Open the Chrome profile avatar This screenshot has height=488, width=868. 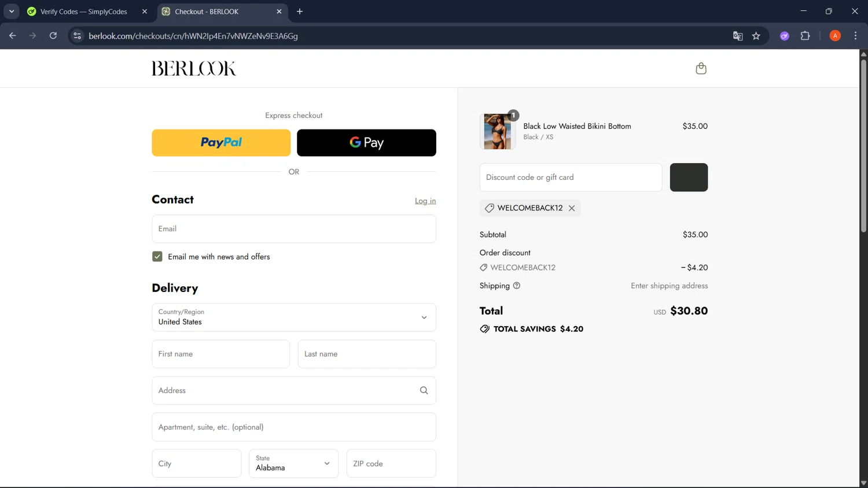(x=835, y=36)
